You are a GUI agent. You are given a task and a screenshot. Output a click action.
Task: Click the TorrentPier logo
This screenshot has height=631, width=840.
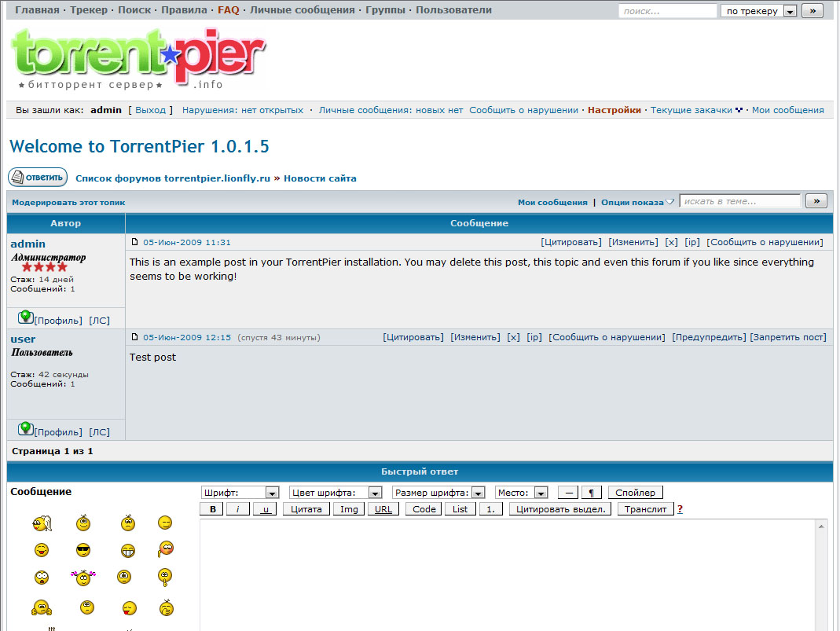(x=138, y=59)
